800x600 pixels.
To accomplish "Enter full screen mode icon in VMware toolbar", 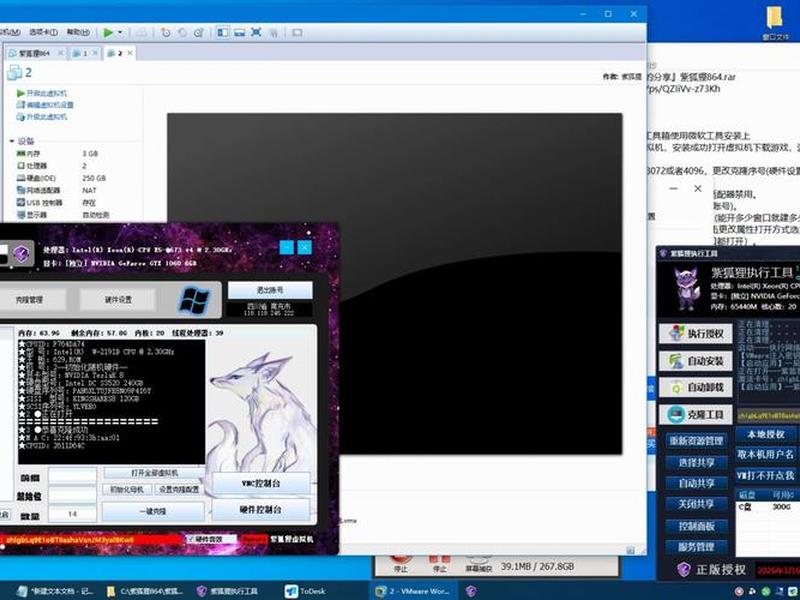I will 256,33.
